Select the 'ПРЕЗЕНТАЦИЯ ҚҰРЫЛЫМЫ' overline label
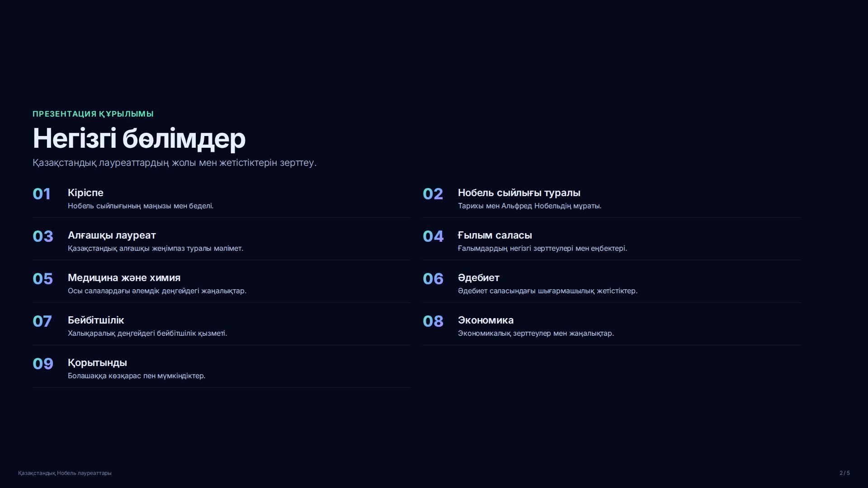868x488 pixels. tap(93, 114)
